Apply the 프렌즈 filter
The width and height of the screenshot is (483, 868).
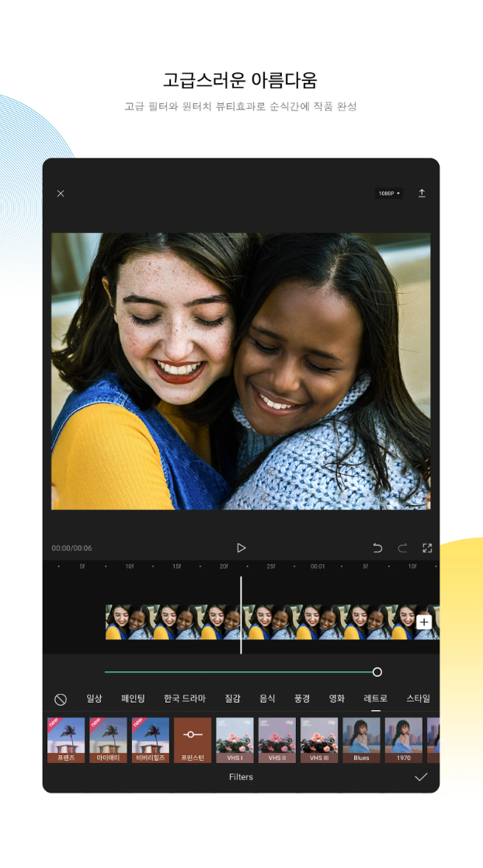click(x=66, y=740)
